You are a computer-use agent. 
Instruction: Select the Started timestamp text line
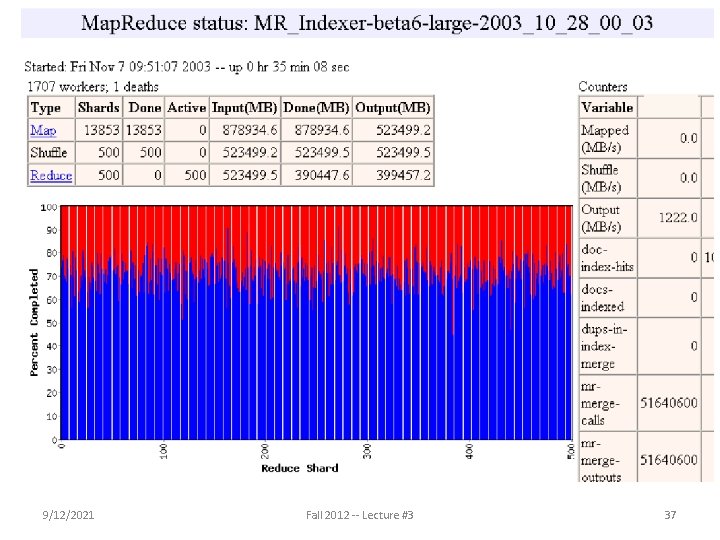click(x=187, y=67)
